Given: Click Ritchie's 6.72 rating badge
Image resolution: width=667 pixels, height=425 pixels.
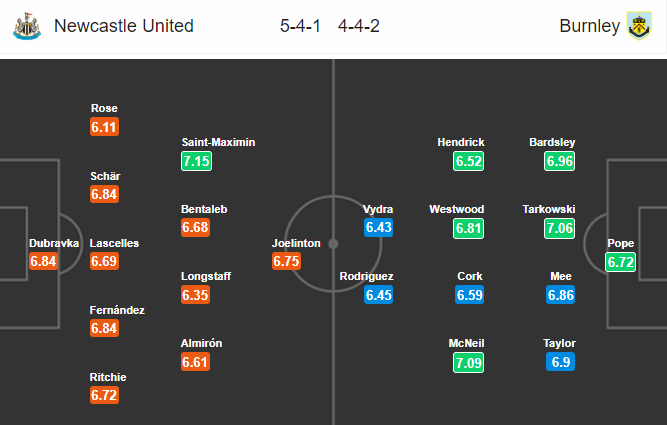Looking at the screenshot, I should (x=104, y=395).
